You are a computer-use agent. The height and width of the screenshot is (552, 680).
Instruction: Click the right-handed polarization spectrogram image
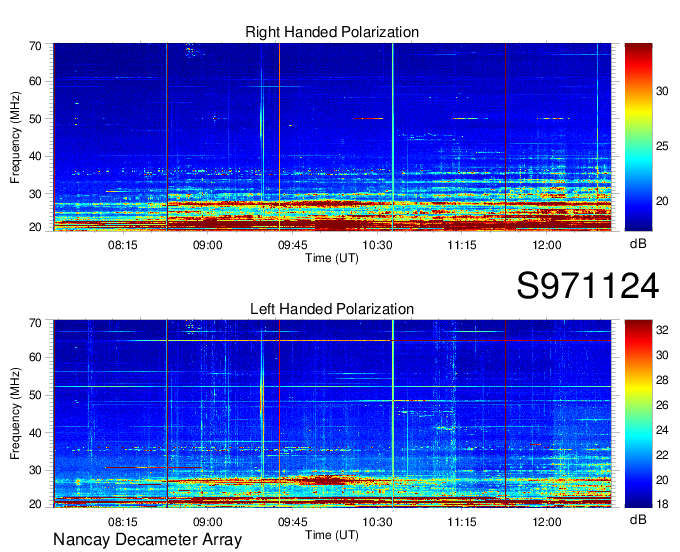tap(332, 137)
